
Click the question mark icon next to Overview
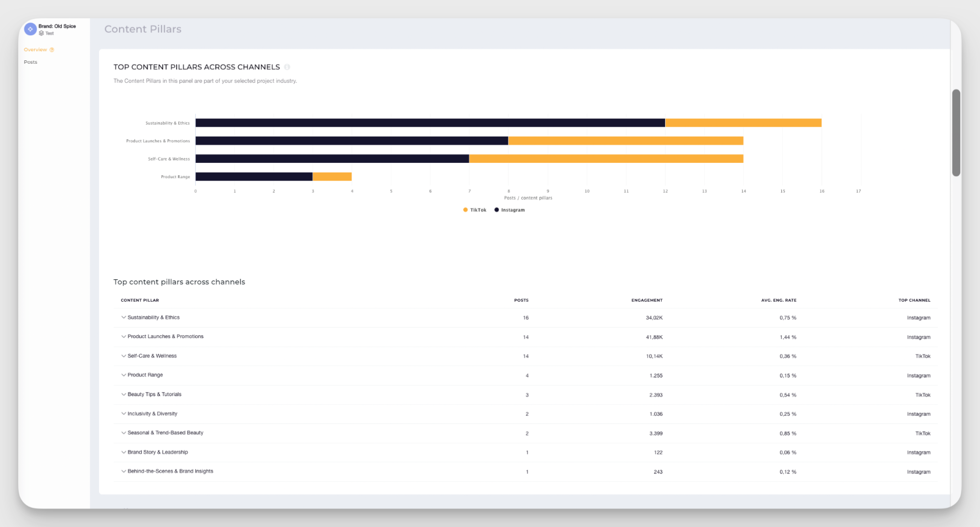51,49
